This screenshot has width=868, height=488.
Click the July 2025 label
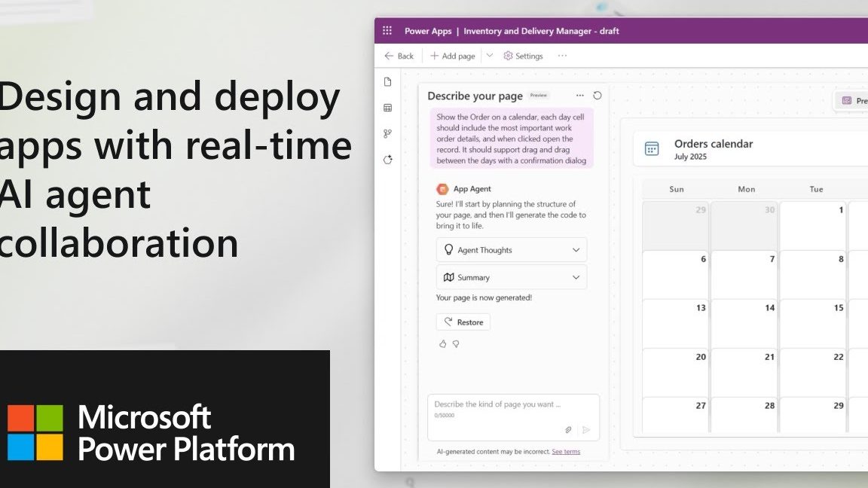pos(690,157)
